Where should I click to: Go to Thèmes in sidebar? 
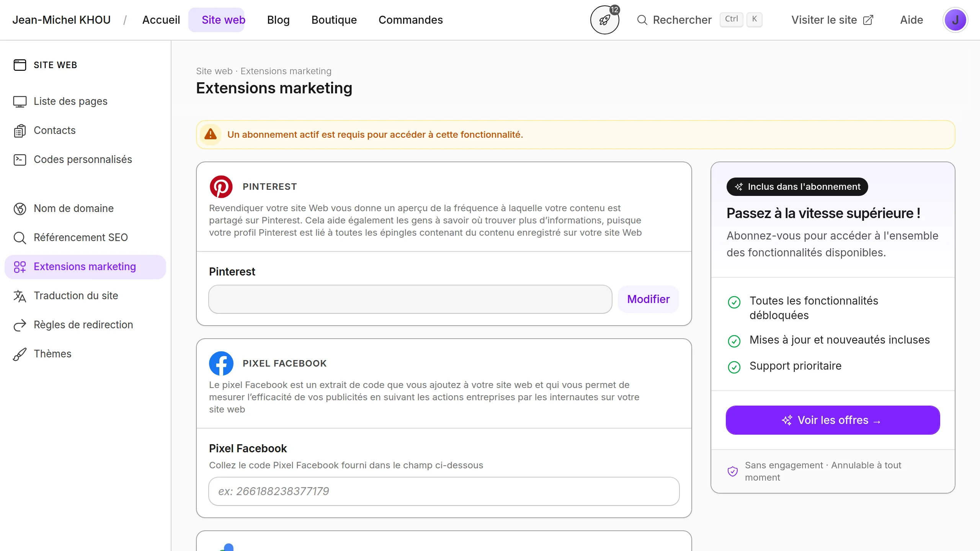52,354
